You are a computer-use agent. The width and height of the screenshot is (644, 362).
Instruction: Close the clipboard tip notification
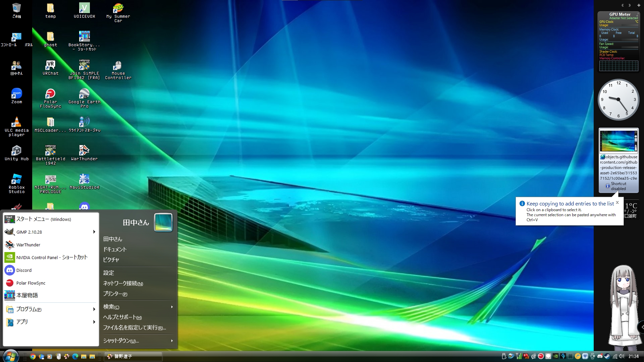click(617, 202)
